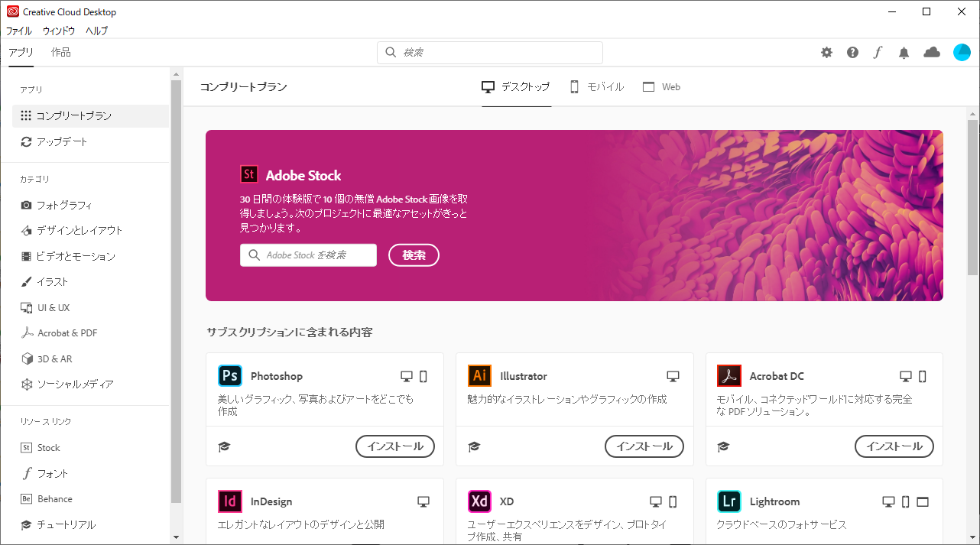This screenshot has width=980, height=545.
Task: Click the InDesign card title text
Action: click(271, 501)
